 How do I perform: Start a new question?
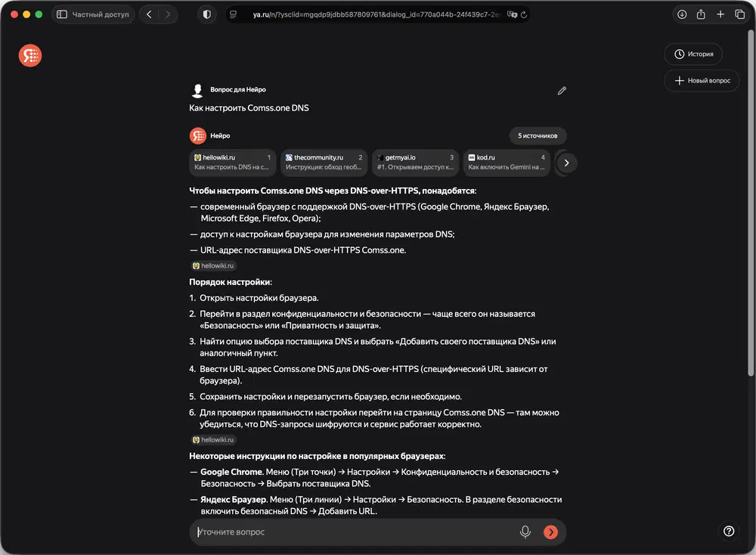[x=702, y=81]
